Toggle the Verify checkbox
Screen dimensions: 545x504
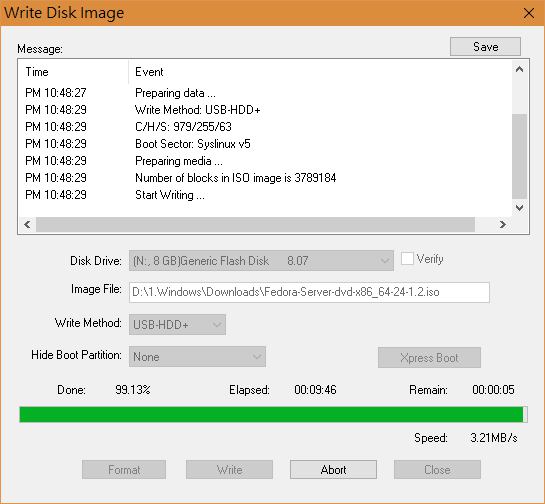(407, 259)
